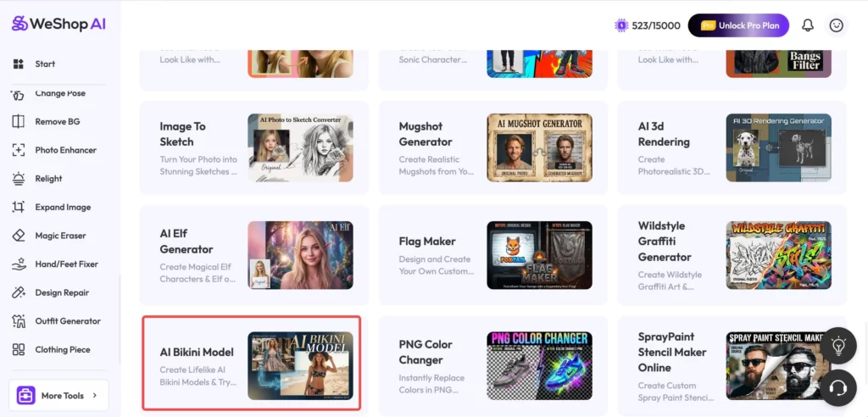Open Photo Enhancer menu item
Viewport: 868px width, 417px height.
click(60, 150)
